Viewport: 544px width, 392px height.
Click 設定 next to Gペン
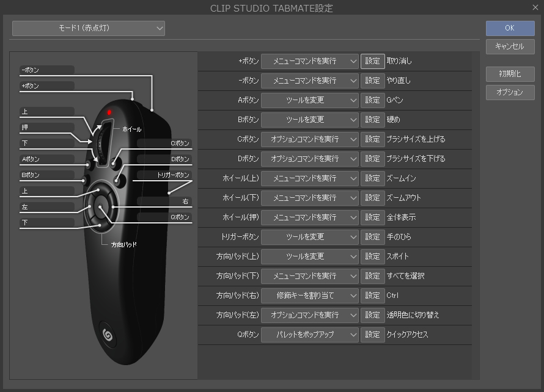click(373, 101)
